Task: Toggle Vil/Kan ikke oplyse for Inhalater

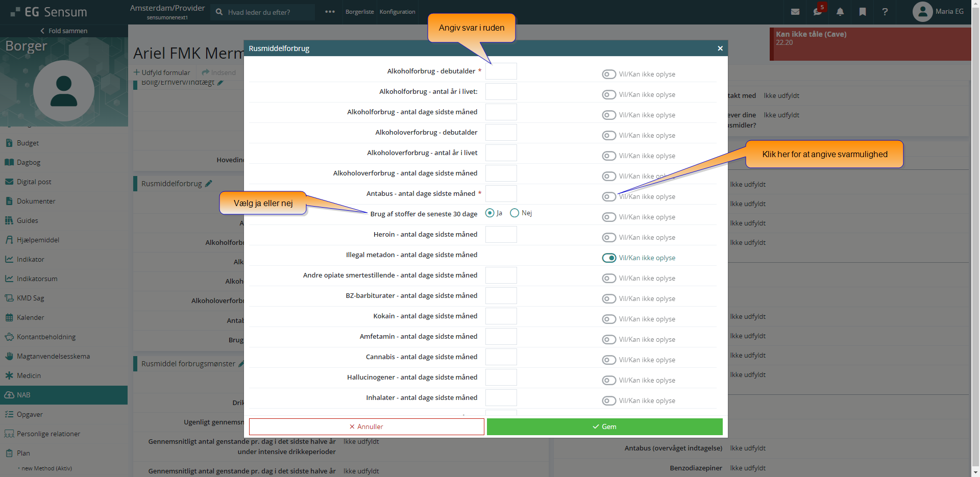Action: pos(609,400)
